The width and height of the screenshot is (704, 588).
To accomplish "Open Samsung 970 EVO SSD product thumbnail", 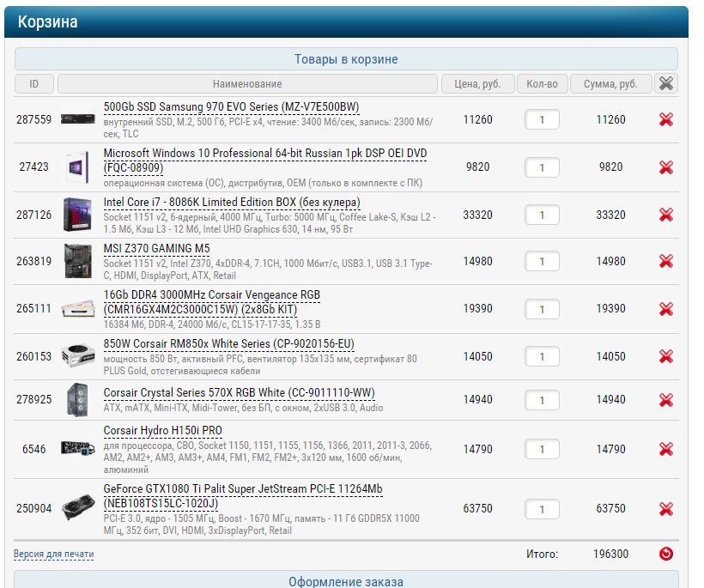I will pos(77,119).
